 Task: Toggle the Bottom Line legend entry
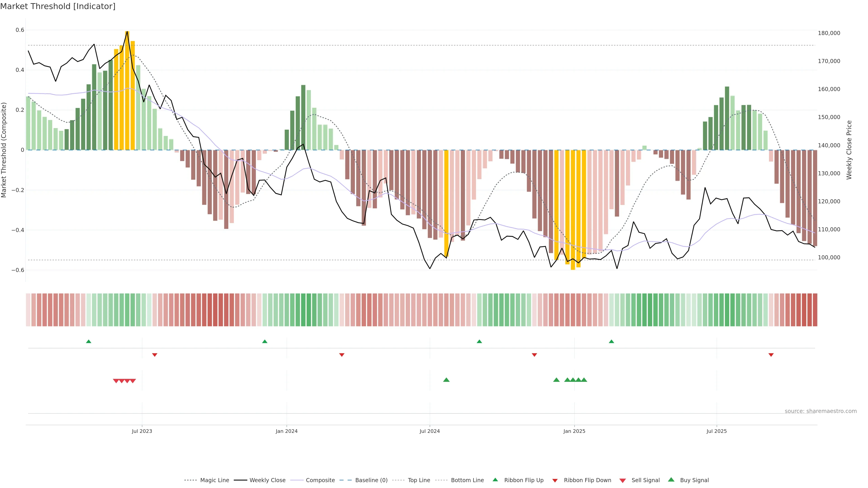coord(467,480)
